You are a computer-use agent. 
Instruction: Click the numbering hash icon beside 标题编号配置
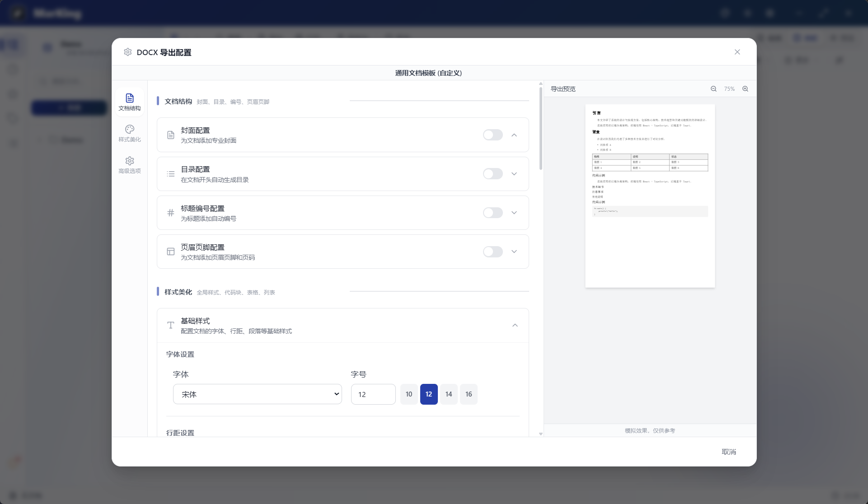[x=170, y=213]
